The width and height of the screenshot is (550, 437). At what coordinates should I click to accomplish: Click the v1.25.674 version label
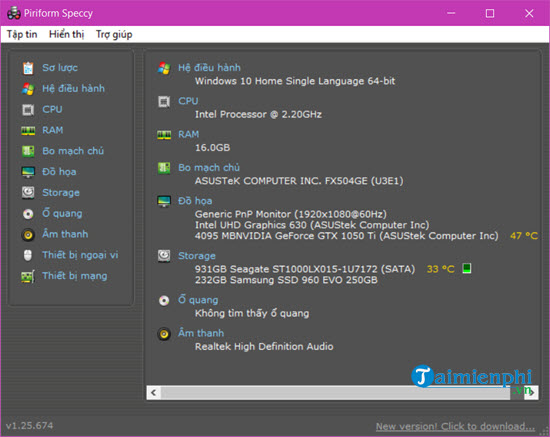(29, 425)
